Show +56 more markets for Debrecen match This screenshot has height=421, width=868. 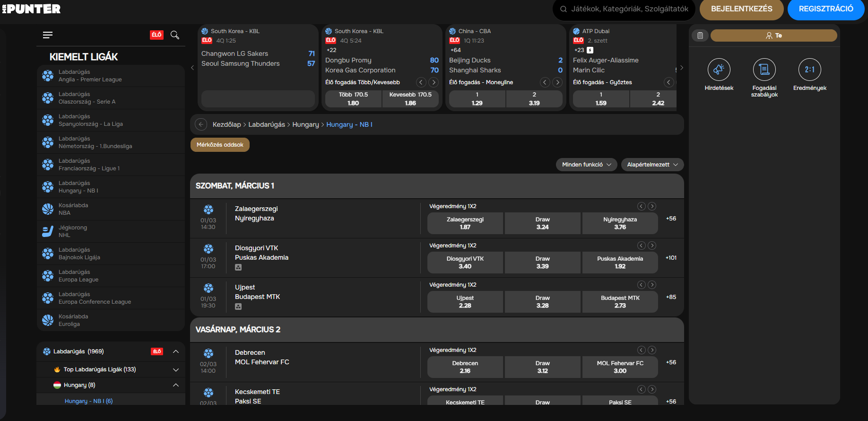point(671,362)
